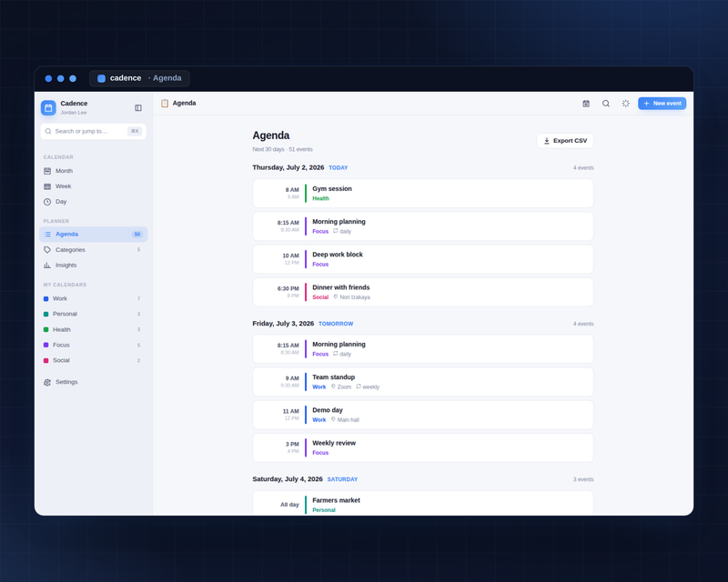Image resolution: width=728 pixels, height=582 pixels.
Task: Open search via magnifier icon in header
Action: pyautogui.click(x=606, y=104)
